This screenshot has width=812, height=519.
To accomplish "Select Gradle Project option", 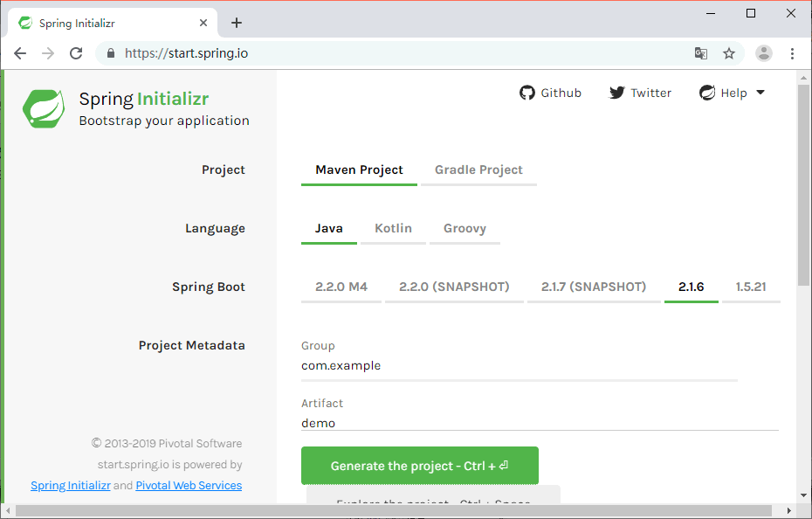I will coord(478,170).
